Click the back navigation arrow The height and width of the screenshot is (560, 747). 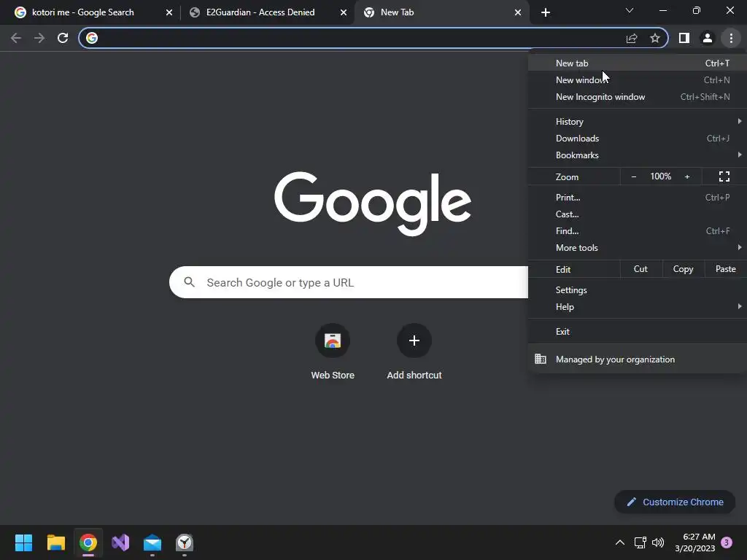pos(16,38)
